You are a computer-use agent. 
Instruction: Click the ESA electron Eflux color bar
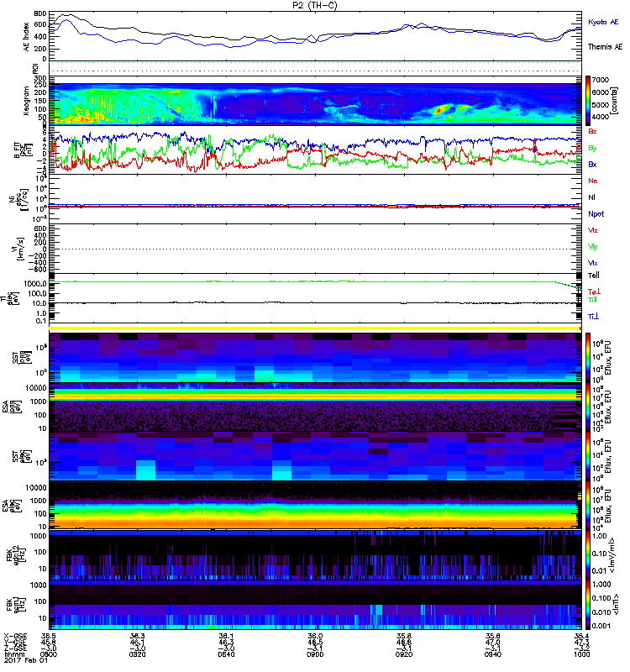(x=588, y=505)
